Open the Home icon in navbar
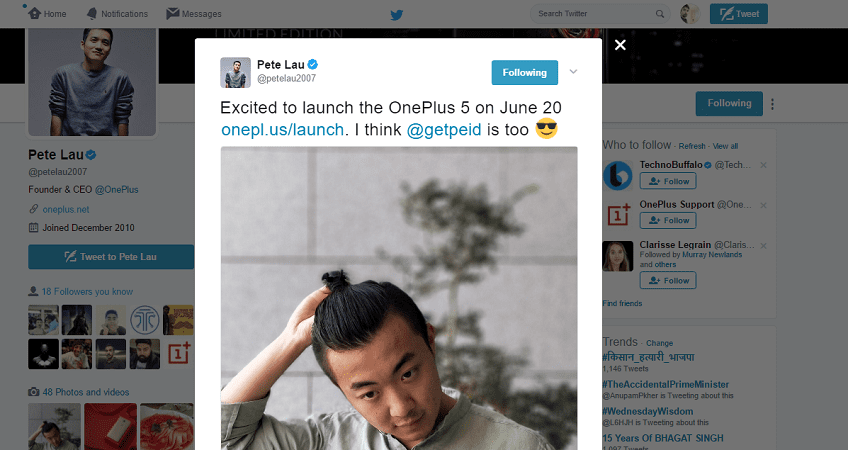Image resolution: width=848 pixels, height=450 pixels. pyautogui.click(x=35, y=13)
